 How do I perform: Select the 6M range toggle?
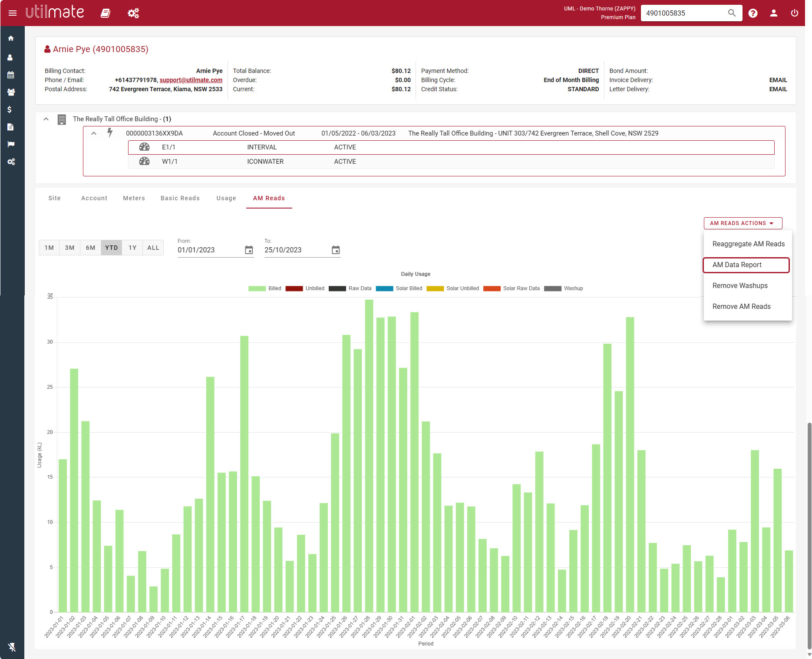click(91, 248)
